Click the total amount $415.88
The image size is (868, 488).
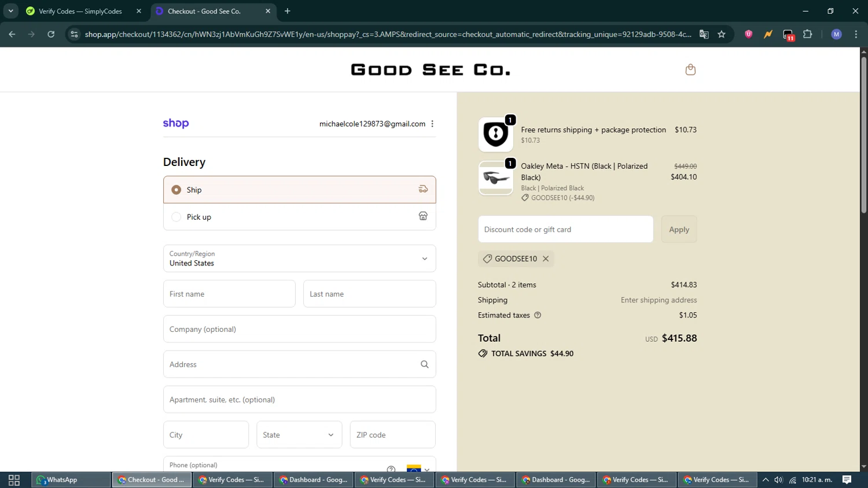click(x=679, y=338)
